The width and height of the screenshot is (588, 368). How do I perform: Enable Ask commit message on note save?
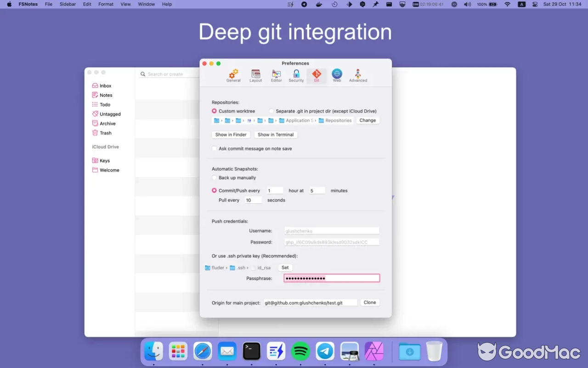(214, 149)
